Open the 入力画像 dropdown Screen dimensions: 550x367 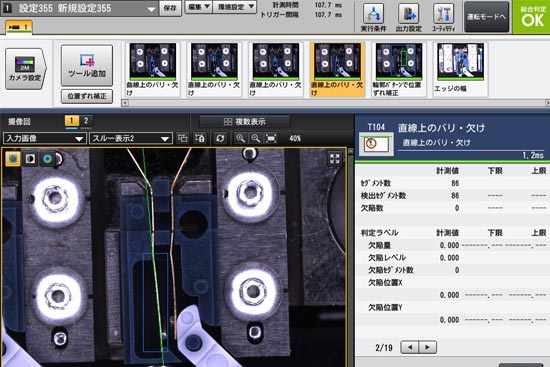coord(45,139)
